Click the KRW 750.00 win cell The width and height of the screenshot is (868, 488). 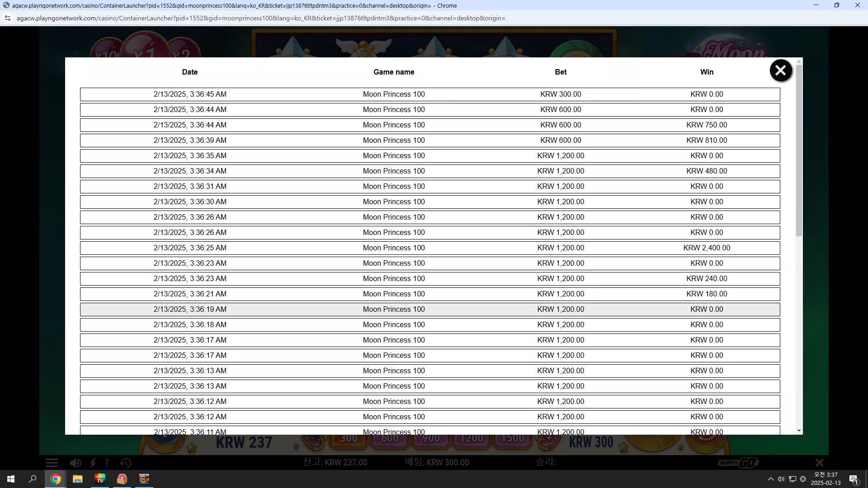point(707,125)
